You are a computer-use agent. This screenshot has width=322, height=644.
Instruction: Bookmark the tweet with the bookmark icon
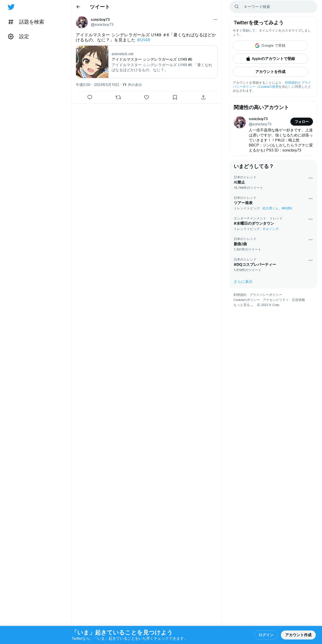tap(175, 97)
